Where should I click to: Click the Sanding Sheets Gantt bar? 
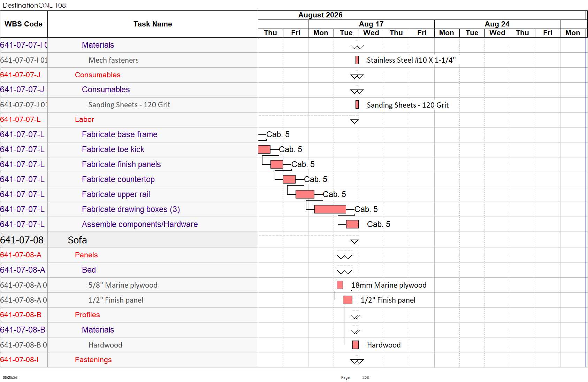pyautogui.click(x=357, y=104)
